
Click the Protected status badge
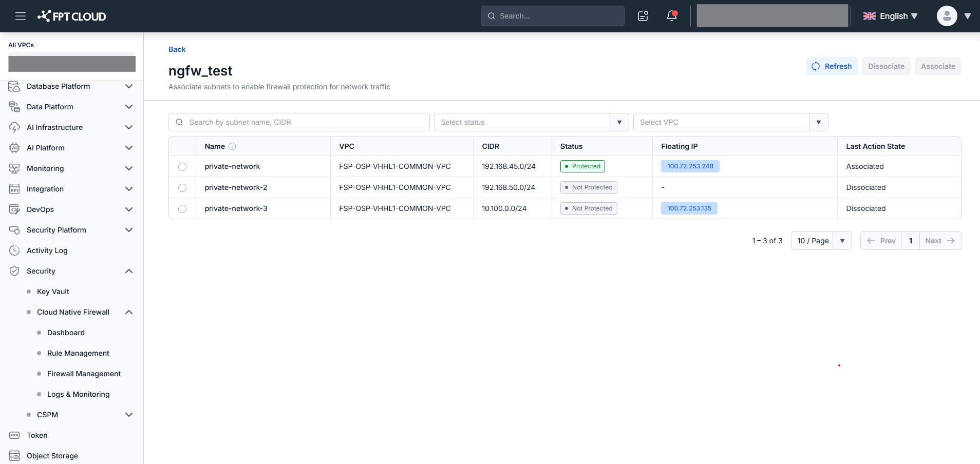(582, 166)
